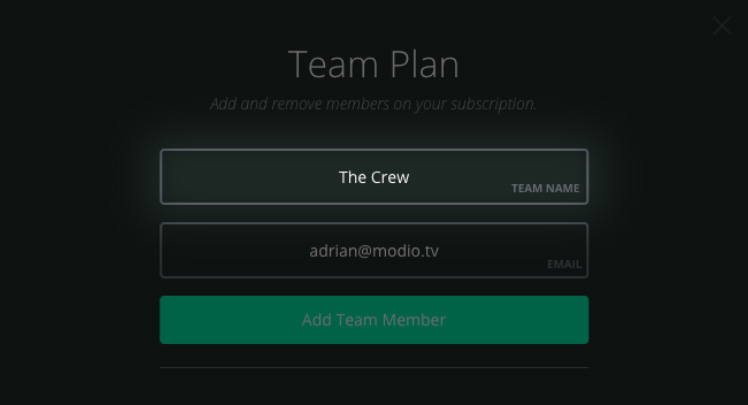Click the Team Plan heading
Viewport: 748px width, 405px height.
click(374, 64)
